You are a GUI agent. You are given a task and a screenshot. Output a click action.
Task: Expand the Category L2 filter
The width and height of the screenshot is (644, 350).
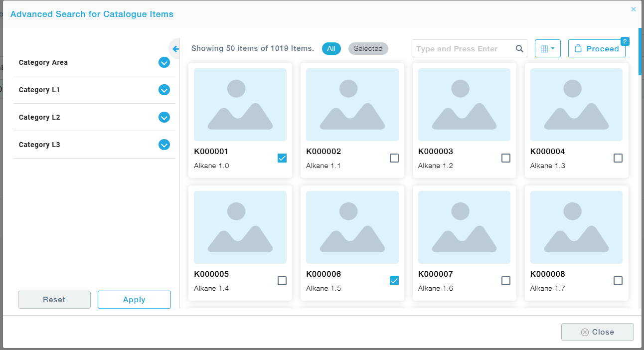(164, 118)
